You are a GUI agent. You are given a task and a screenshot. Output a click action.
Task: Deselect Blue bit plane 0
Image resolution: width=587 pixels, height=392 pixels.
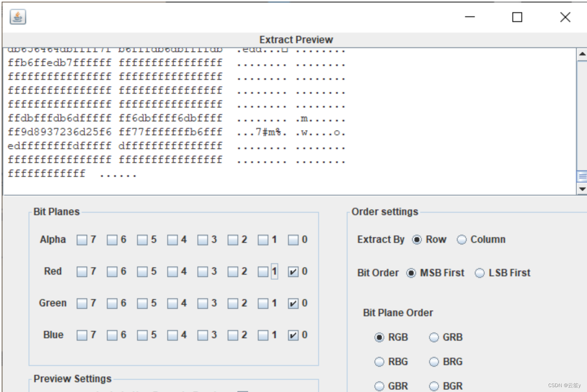pos(293,335)
